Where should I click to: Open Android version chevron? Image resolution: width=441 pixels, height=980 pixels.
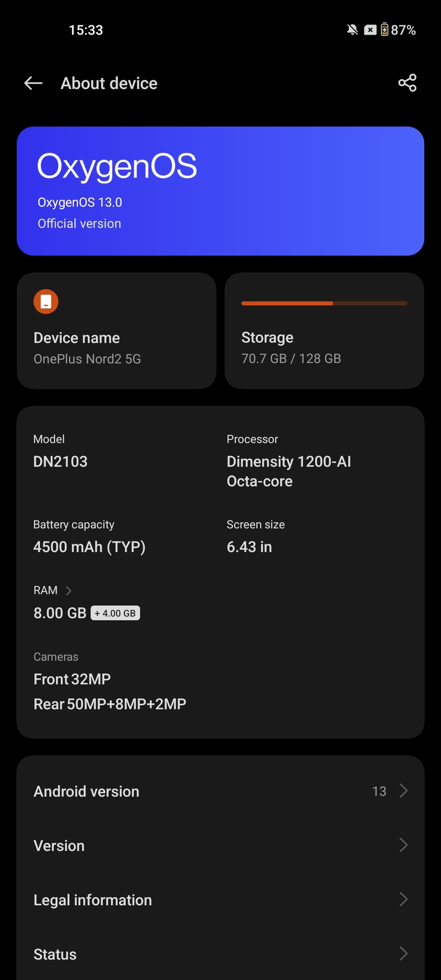(x=404, y=791)
